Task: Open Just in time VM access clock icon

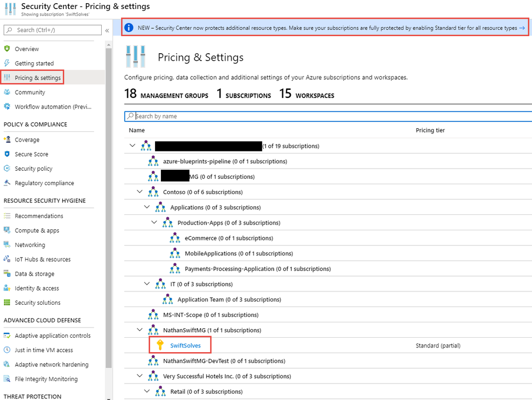Action: (7, 350)
